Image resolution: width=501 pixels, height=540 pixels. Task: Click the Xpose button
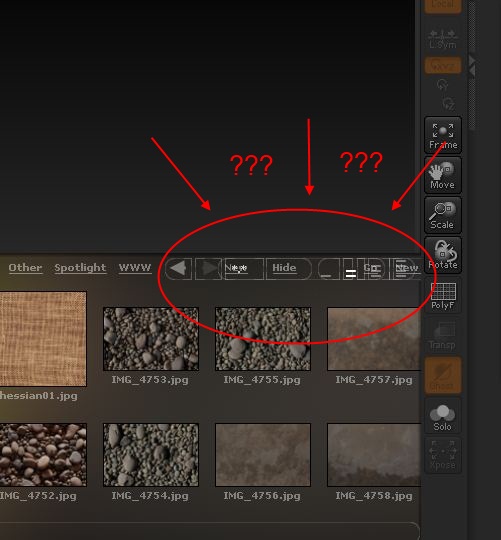coord(443,455)
